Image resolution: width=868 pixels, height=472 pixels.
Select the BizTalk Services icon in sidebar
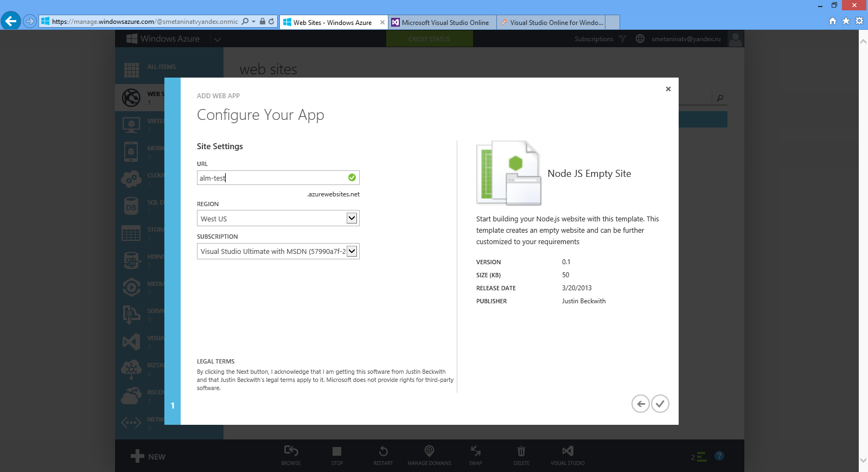[x=131, y=369]
